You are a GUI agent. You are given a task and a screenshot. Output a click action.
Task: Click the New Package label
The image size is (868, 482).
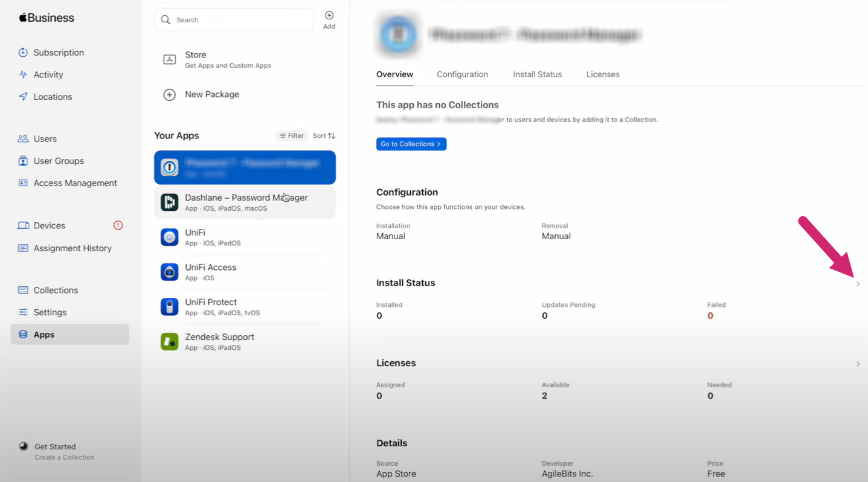pyautogui.click(x=212, y=95)
